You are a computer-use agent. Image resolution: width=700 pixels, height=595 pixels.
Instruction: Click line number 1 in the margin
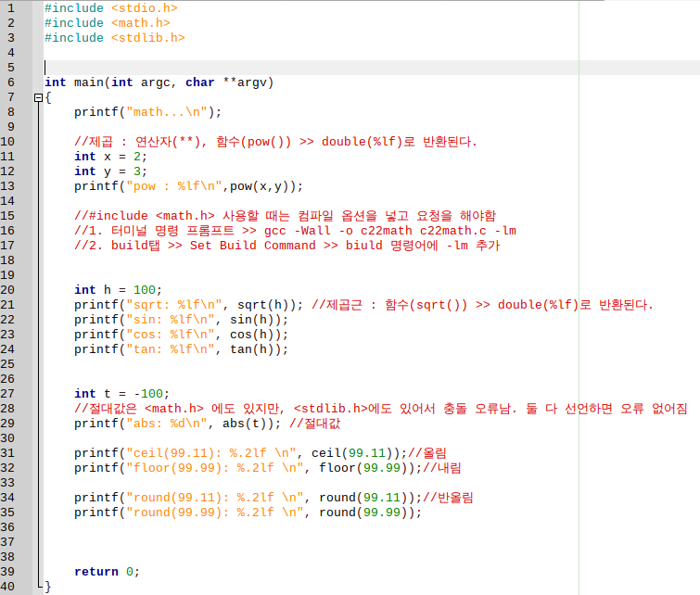pos(11,8)
